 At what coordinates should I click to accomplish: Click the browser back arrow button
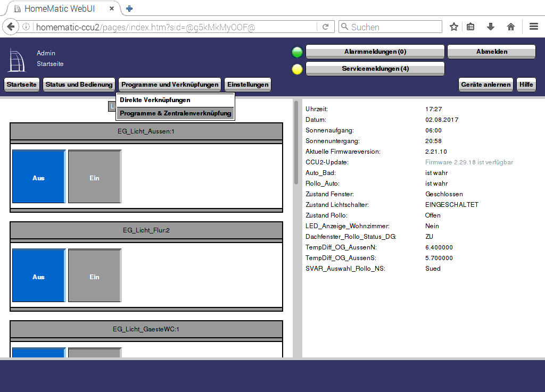(x=11, y=27)
